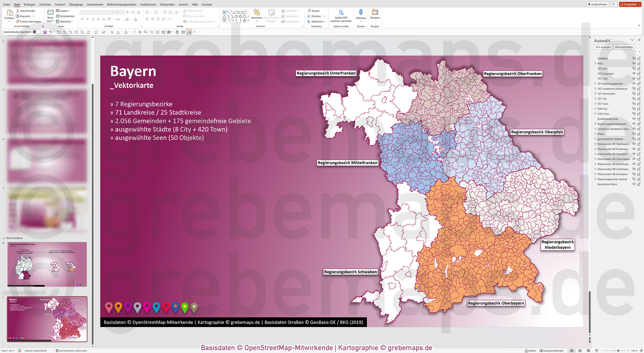
Task: Expand the #Seen tree item
Action: point(595,134)
